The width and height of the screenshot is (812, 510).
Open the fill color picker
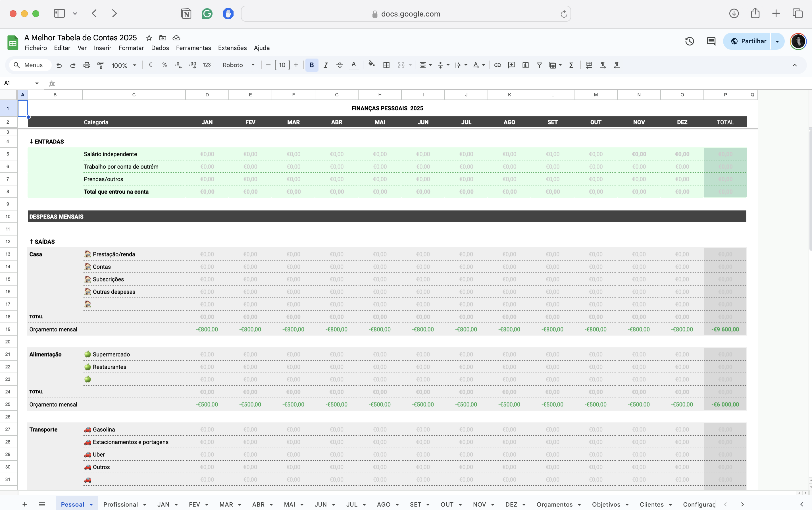pos(371,65)
